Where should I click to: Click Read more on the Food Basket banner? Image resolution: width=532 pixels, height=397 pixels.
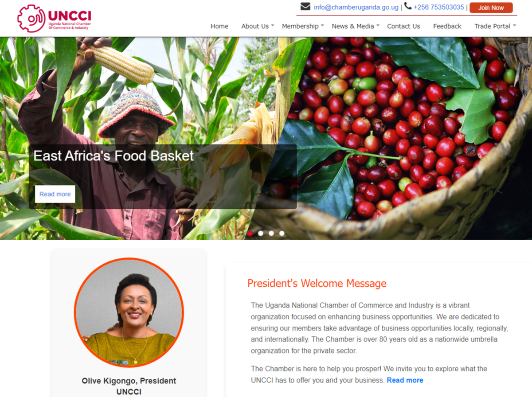point(55,194)
